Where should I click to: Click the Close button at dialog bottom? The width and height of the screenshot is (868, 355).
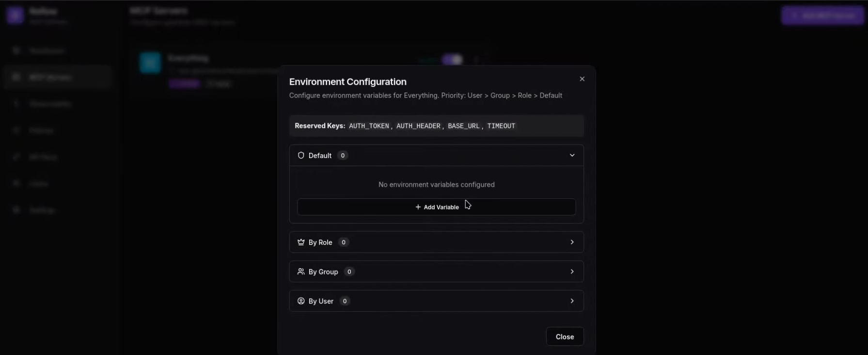565,337
